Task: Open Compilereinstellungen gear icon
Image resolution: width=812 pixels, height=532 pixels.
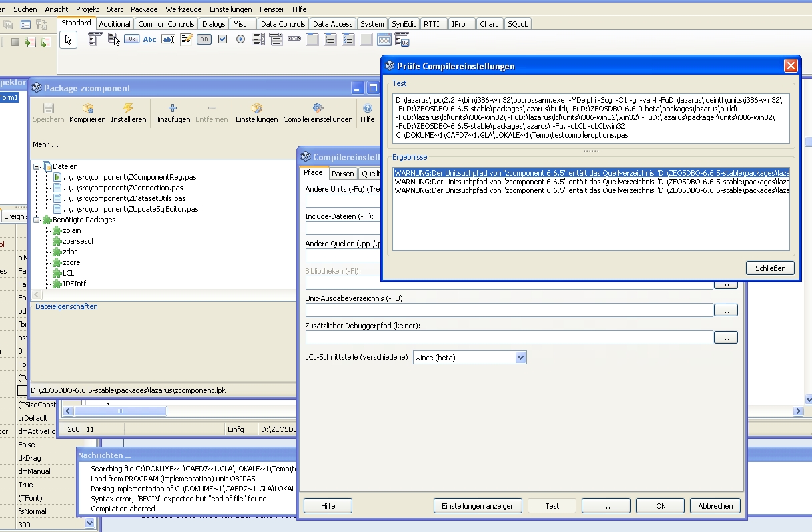Action: 318,108
